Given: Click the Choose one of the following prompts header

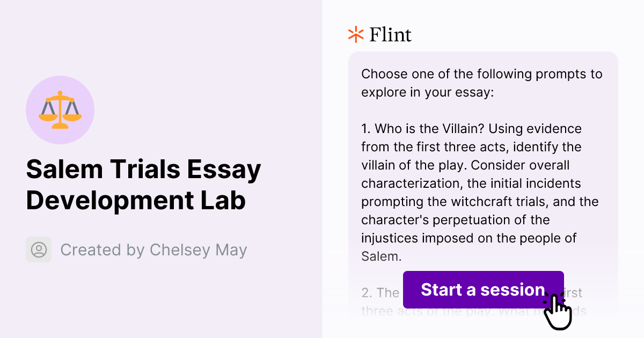Looking at the screenshot, I should pyautogui.click(x=481, y=83).
